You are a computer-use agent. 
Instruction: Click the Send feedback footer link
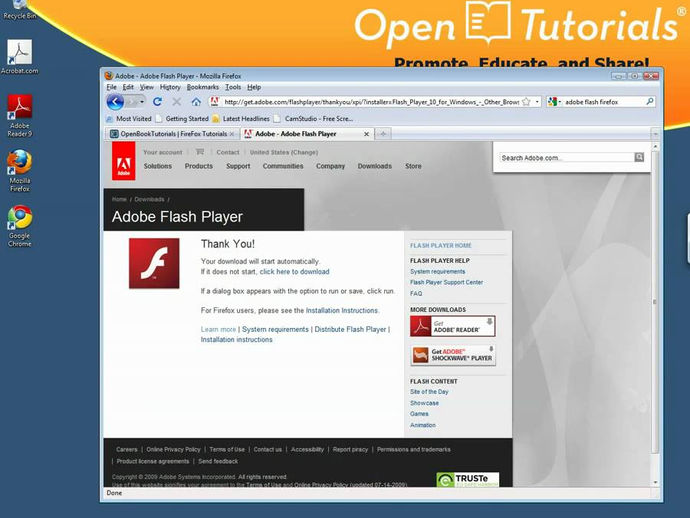tap(218, 462)
